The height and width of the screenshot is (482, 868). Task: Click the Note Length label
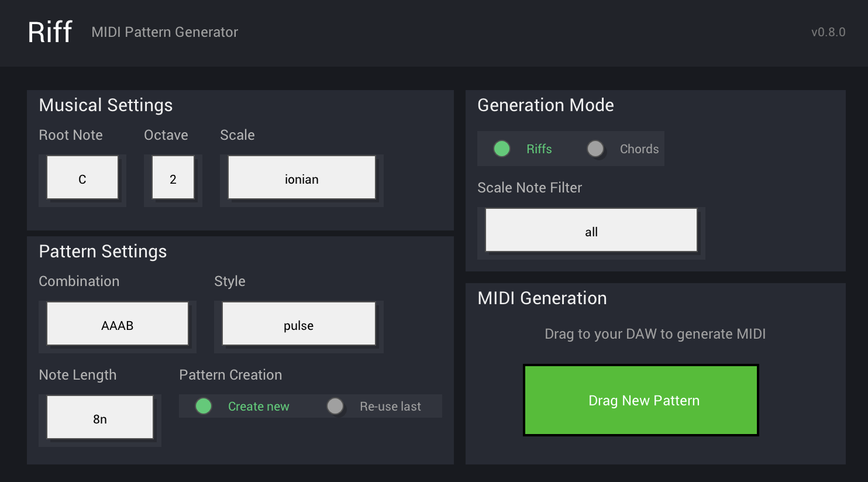[x=78, y=375]
